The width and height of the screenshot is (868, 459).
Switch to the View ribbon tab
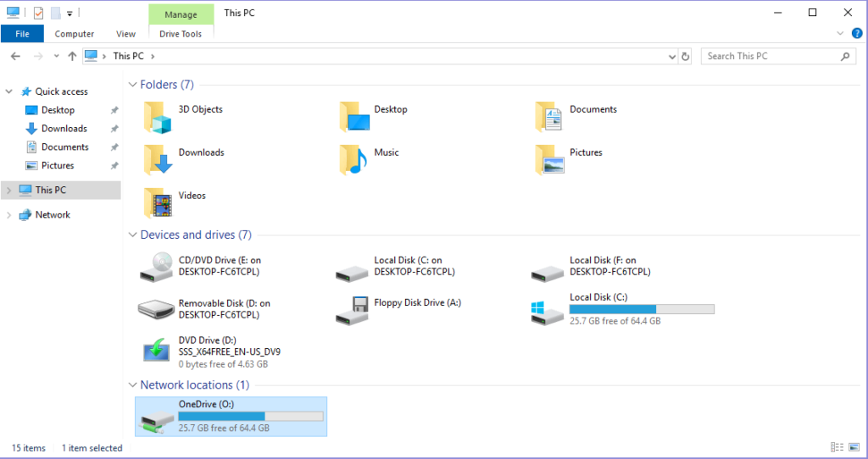click(x=125, y=34)
